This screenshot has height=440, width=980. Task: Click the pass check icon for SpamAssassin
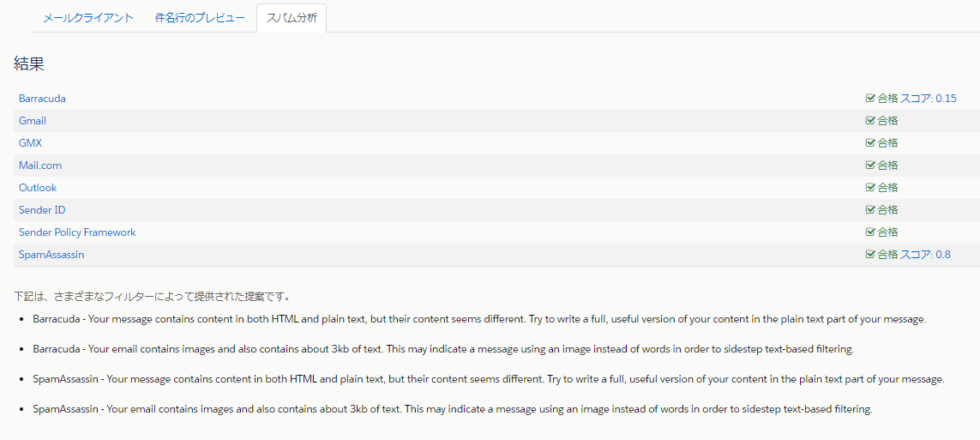point(870,255)
